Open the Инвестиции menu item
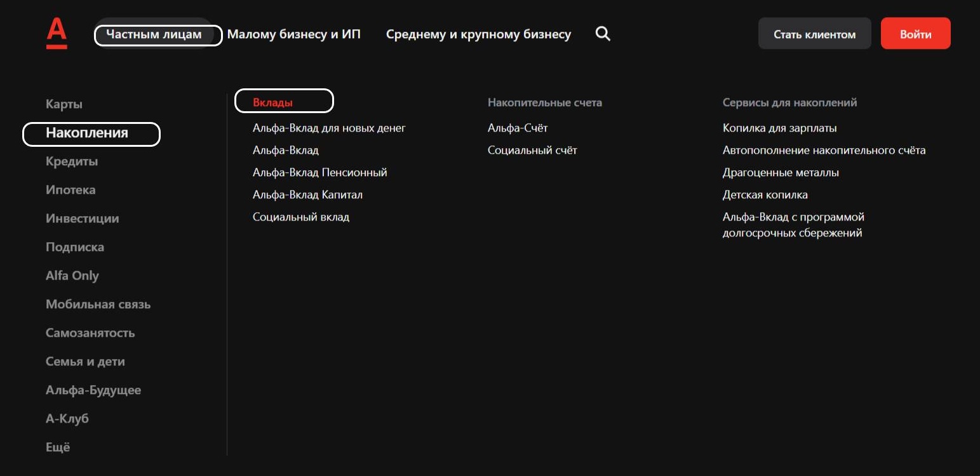Screen dimensions: 980x476 coord(82,219)
